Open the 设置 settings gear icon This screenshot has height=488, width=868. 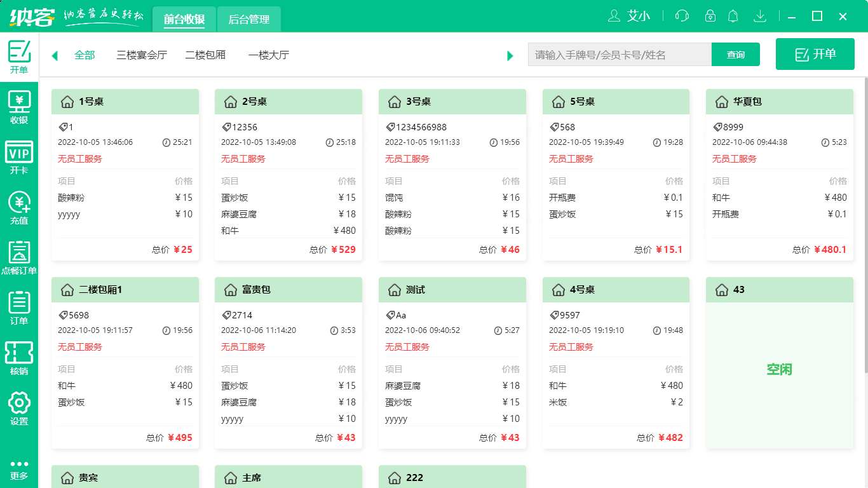[x=19, y=409]
